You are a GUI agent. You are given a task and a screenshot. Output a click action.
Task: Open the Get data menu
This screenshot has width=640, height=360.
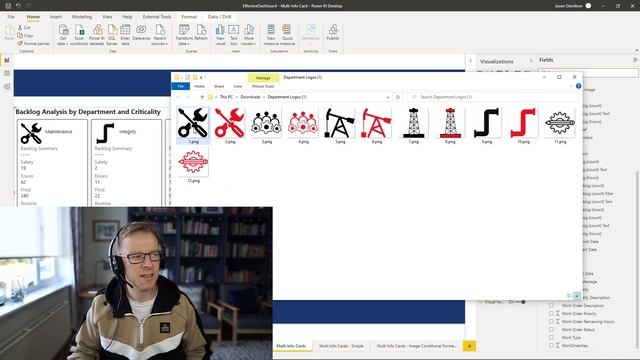pyautogui.click(x=63, y=35)
